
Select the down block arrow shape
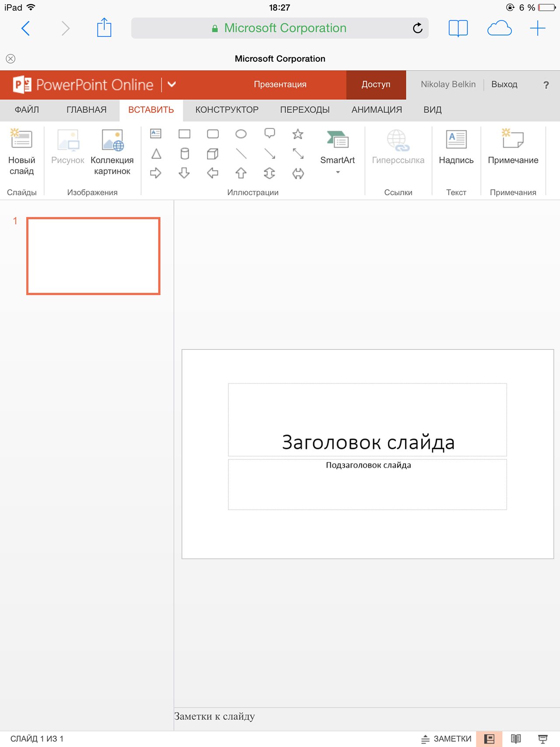[184, 173]
